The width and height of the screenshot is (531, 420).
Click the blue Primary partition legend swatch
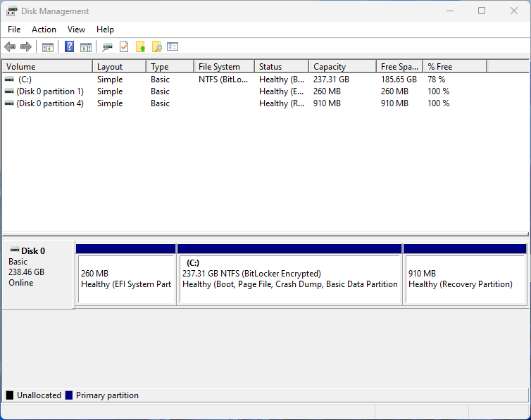(x=69, y=395)
